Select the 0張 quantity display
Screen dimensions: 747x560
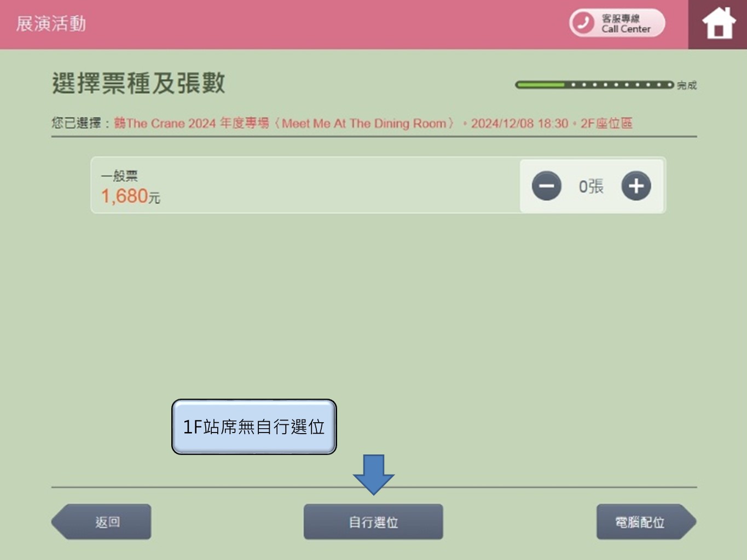coord(591,186)
